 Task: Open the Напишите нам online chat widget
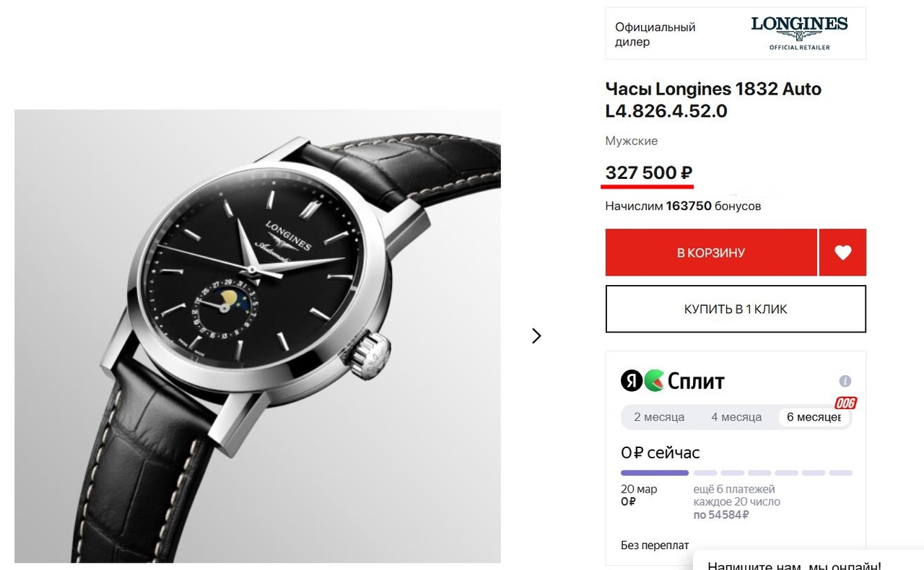tap(794, 565)
